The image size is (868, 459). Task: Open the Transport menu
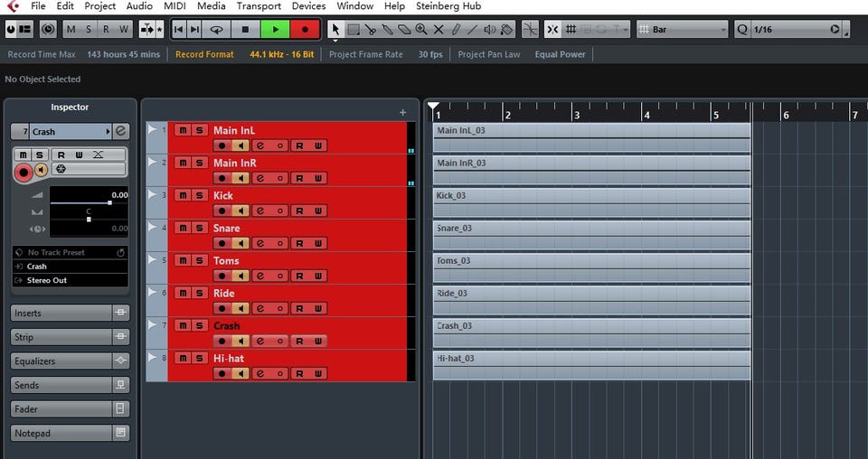point(259,6)
